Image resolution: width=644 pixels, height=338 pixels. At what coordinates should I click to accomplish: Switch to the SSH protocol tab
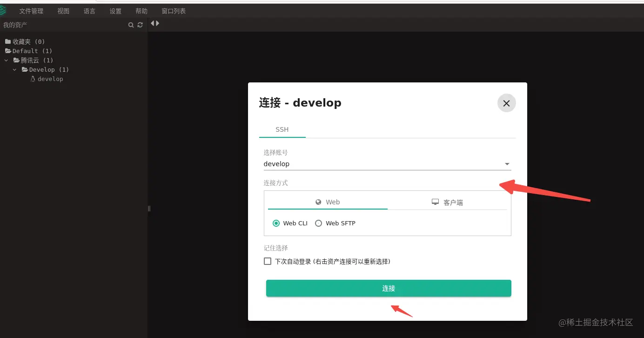tap(282, 129)
